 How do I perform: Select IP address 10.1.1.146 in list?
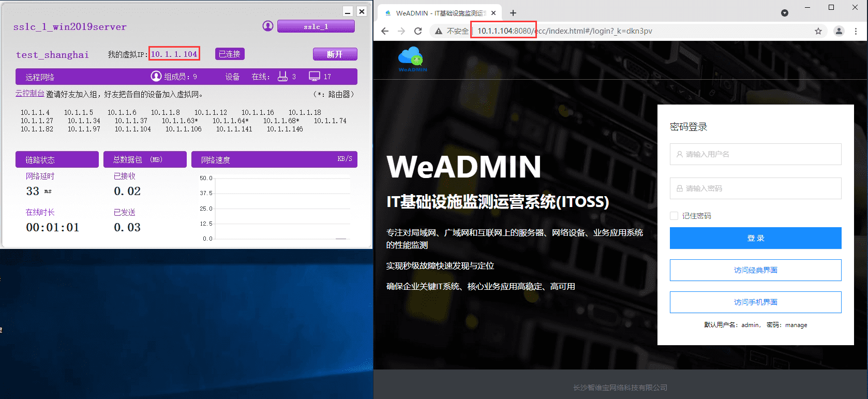pyautogui.click(x=285, y=129)
